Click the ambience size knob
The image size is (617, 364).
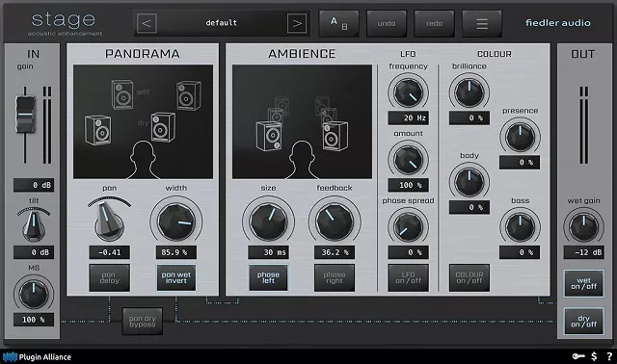coord(268,222)
